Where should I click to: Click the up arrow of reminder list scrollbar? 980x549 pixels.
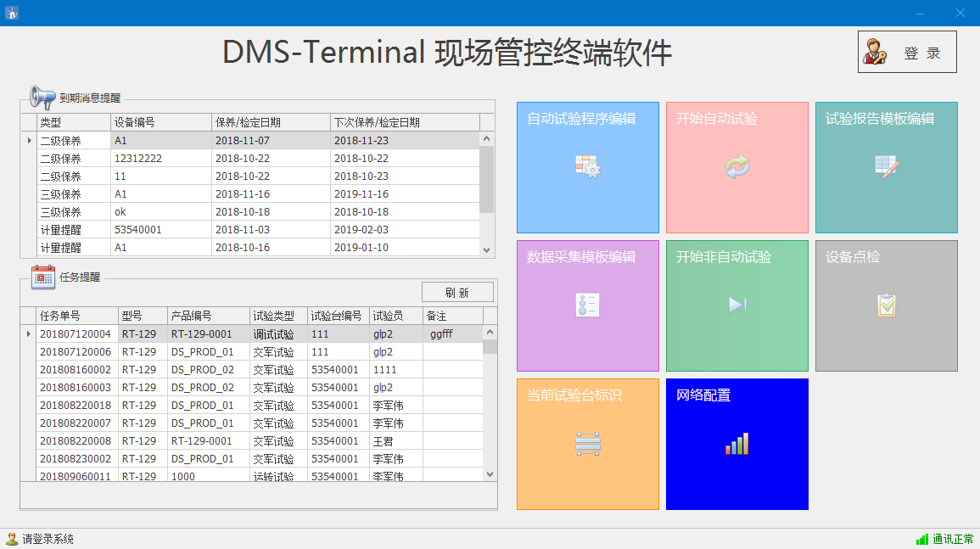[x=487, y=139]
